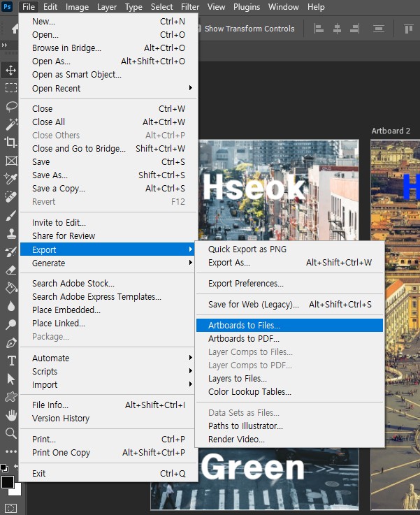Select the Pen tool
Image resolution: width=420 pixels, height=515 pixels.
click(x=11, y=343)
